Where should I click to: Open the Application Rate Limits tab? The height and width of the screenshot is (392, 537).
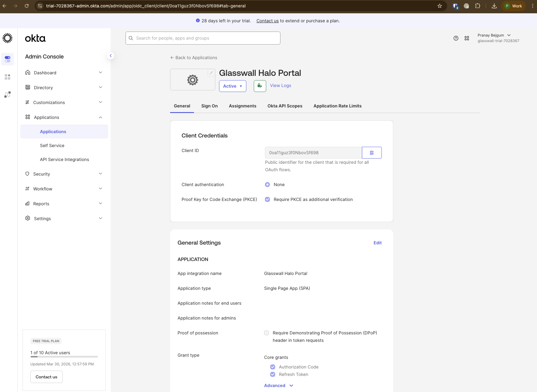pos(337,106)
